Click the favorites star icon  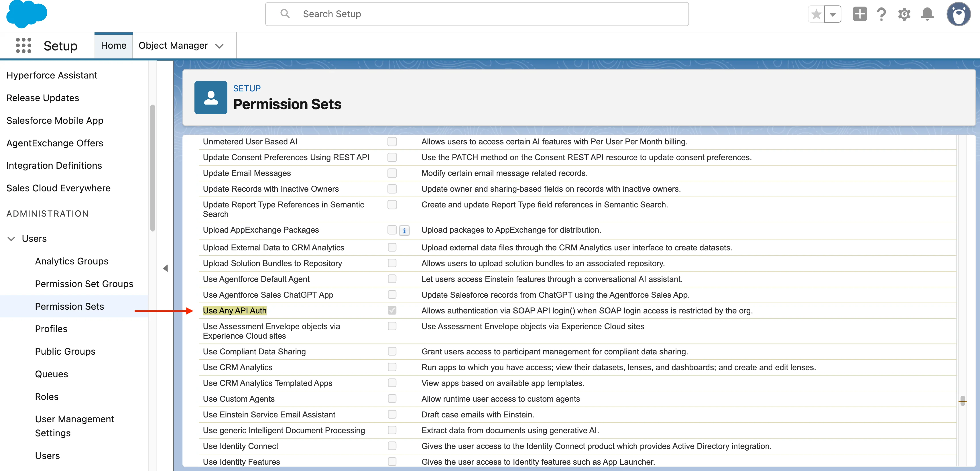(816, 14)
